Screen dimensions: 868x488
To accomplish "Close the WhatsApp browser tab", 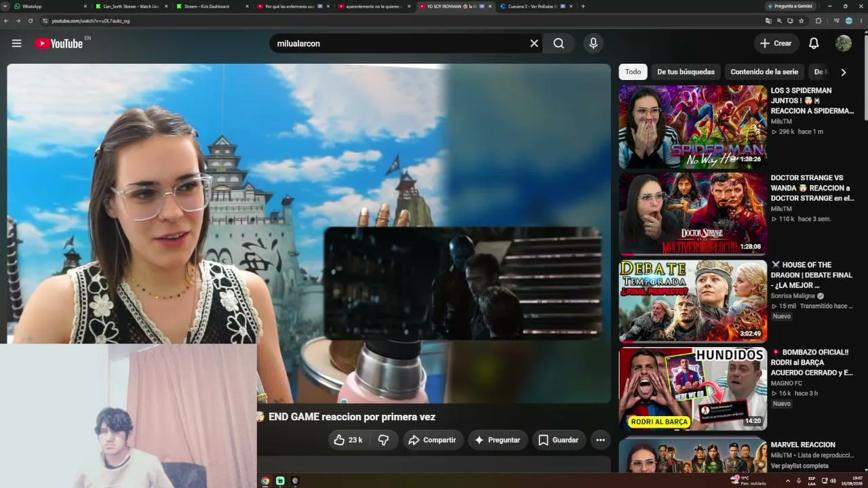I will tap(85, 6).
